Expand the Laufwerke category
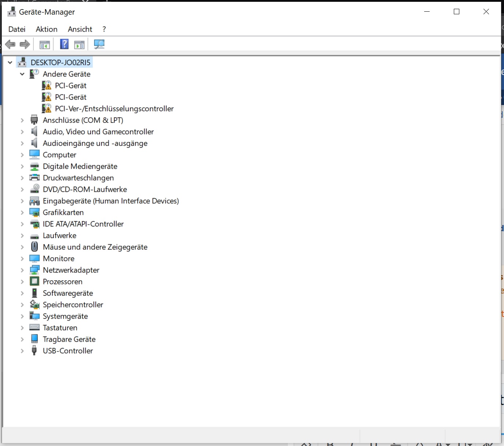This screenshot has height=446, width=504. coord(22,236)
